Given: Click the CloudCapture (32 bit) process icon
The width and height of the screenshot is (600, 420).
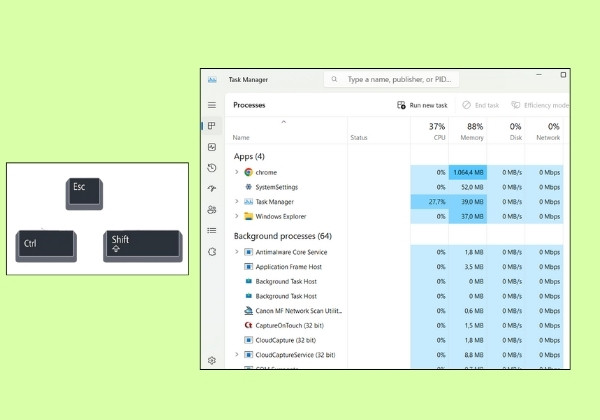Looking at the screenshot, I should tap(248, 340).
